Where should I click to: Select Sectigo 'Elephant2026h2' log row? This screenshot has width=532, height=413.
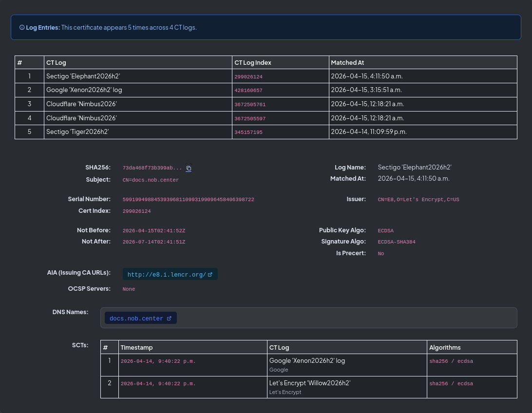click(x=266, y=76)
